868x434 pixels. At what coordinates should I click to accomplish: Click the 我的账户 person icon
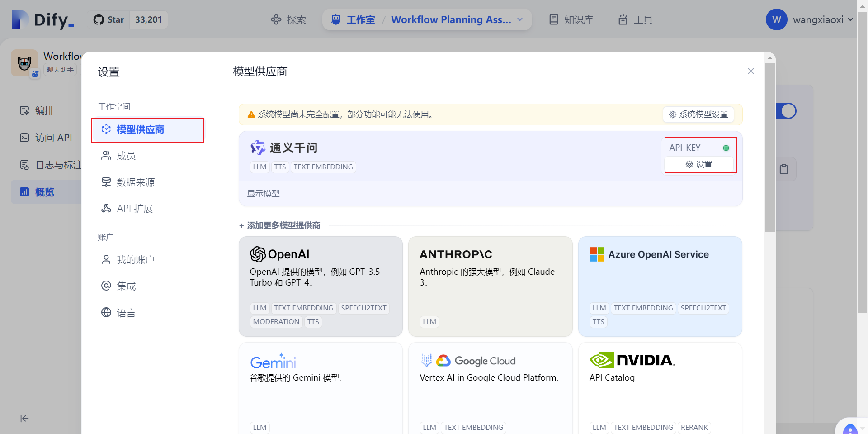tap(106, 259)
